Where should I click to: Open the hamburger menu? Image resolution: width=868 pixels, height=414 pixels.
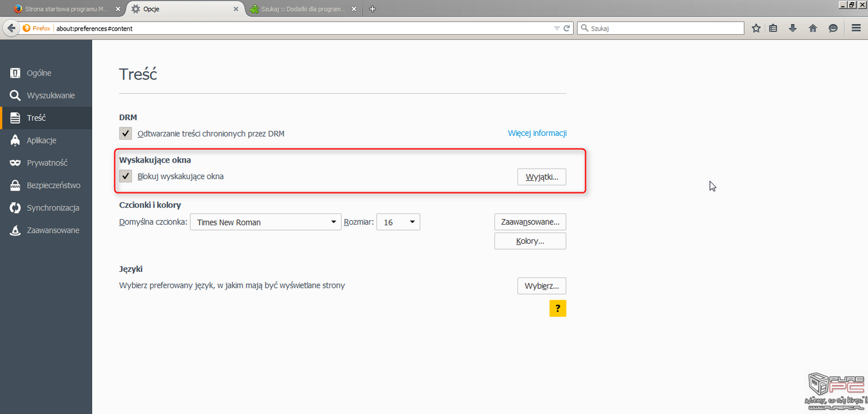[x=856, y=28]
